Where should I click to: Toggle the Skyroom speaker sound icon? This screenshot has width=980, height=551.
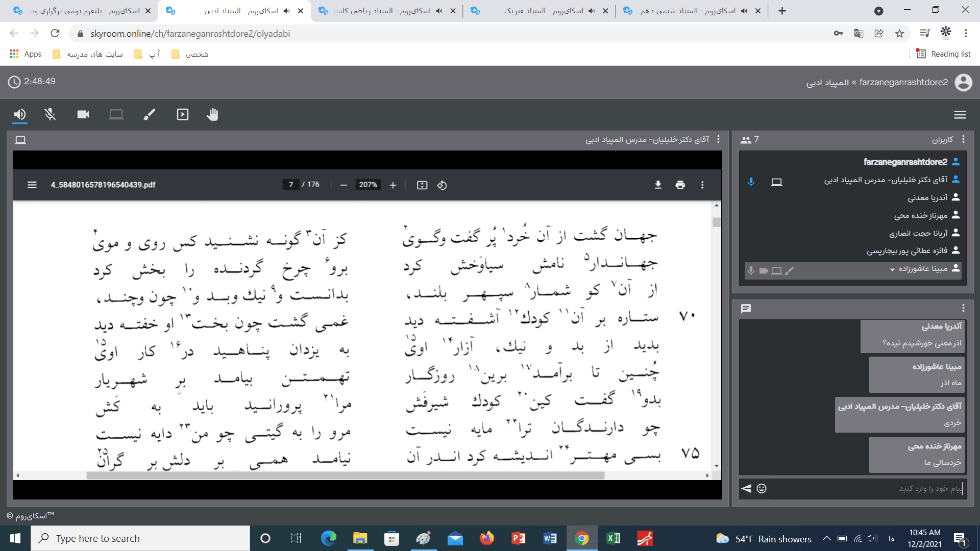[20, 114]
